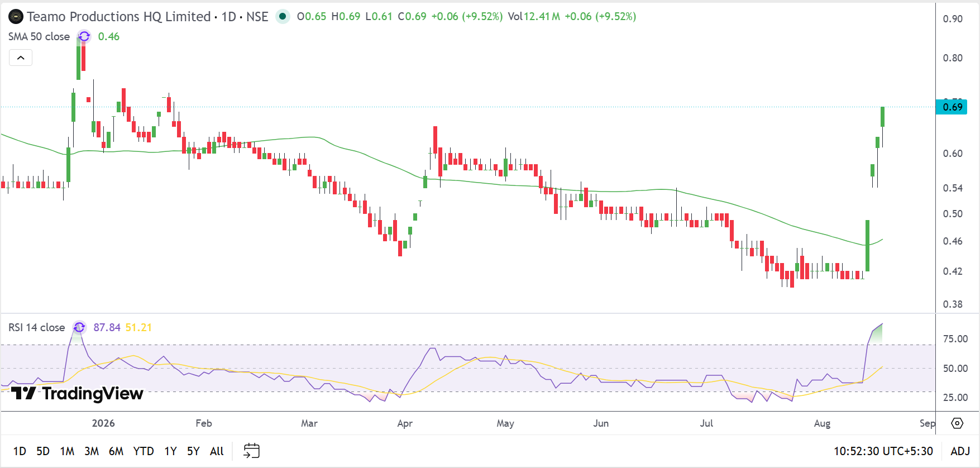Click the SMA value 0.46
Viewport: 980px width, 468px height.
109,36
